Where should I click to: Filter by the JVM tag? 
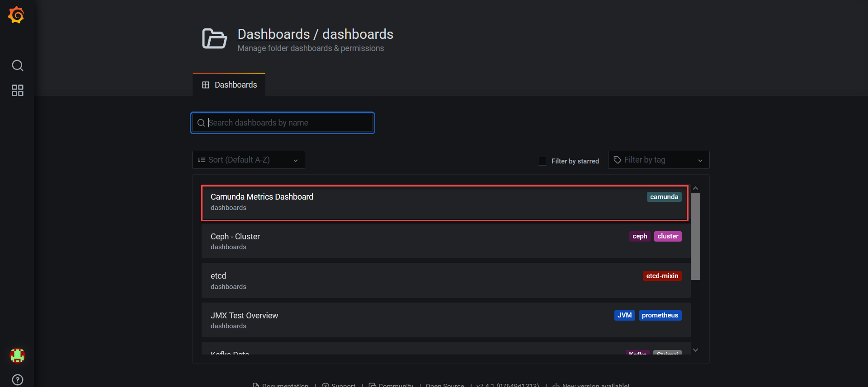[625, 315]
